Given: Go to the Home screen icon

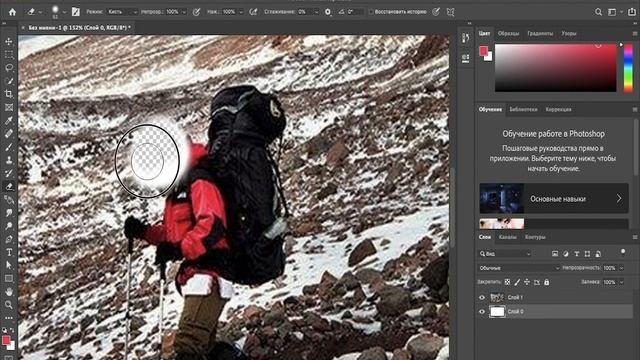Looking at the screenshot, I should 12,12.
